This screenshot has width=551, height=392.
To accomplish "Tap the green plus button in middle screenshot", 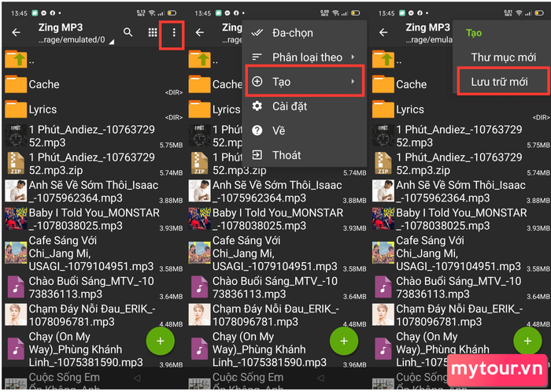I will pyautogui.click(x=344, y=341).
